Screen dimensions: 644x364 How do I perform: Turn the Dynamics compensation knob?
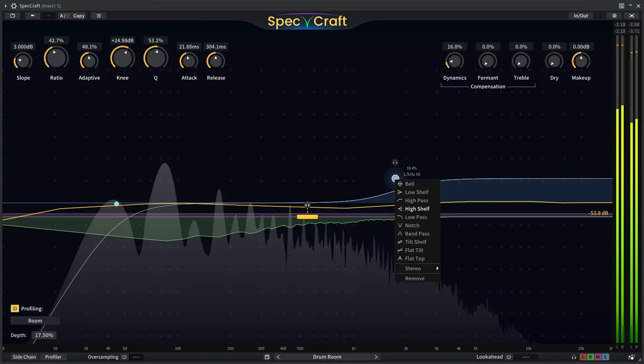coord(454,61)
